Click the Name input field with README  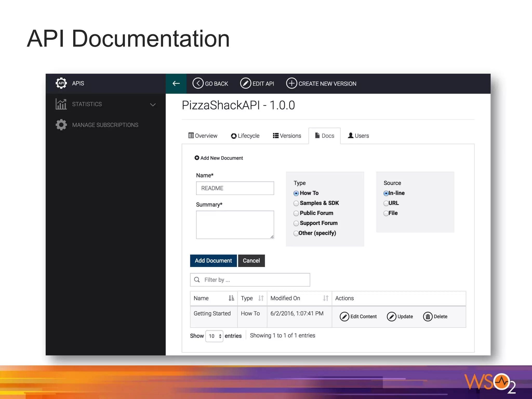point(235,188)
